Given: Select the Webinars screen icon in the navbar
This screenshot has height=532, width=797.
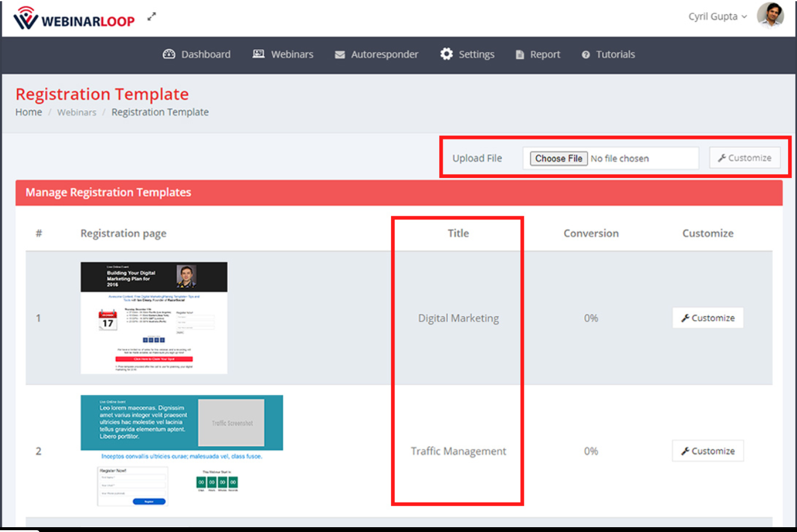Looking at the screenshot, I should 258,54.
